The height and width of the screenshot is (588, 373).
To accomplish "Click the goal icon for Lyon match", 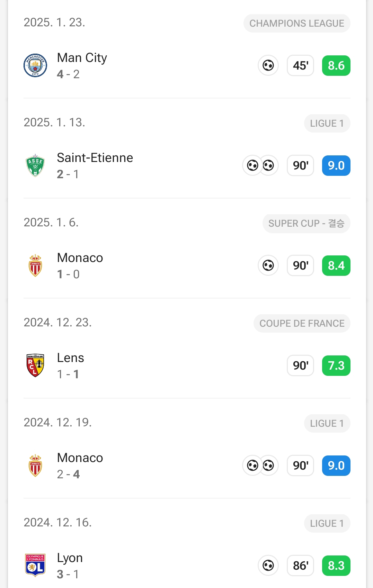I will [x=268, y=566].
